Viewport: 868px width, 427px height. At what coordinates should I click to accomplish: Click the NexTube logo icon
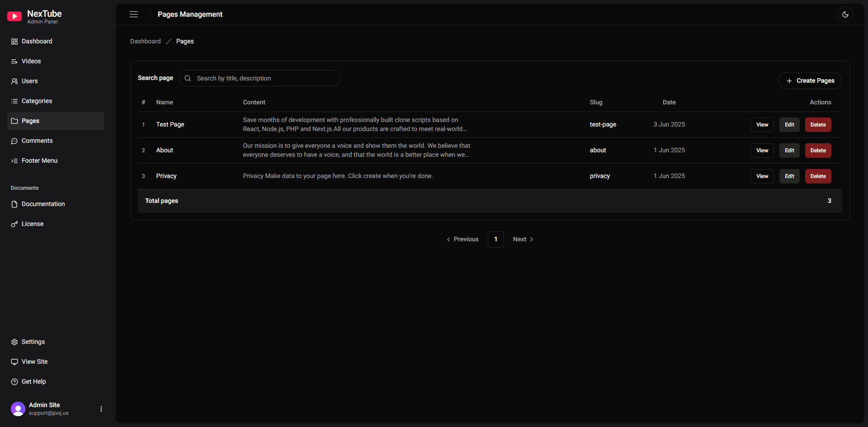pos(14,17)
